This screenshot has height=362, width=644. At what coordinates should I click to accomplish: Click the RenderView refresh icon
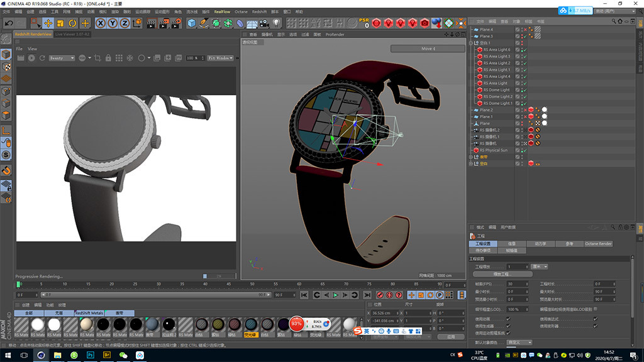[42, 58]
